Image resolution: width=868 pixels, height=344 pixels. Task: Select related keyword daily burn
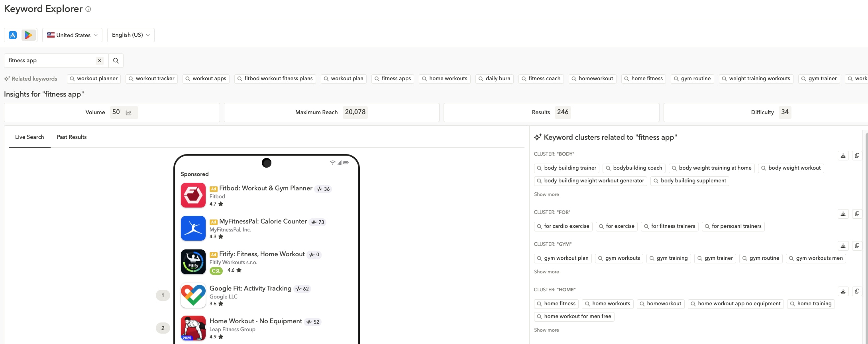click(495, 79)
